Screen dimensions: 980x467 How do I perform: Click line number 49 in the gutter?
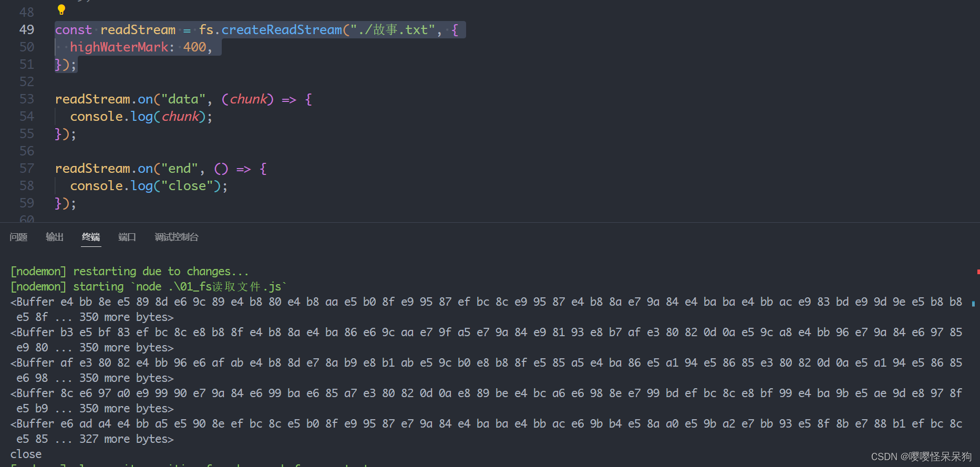pos(27,30)
